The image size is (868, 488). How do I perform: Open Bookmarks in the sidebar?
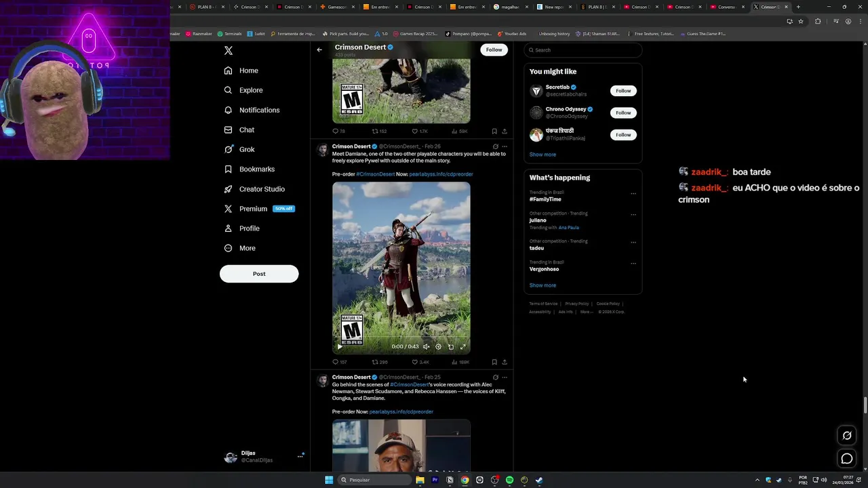(x=249, y=169)
